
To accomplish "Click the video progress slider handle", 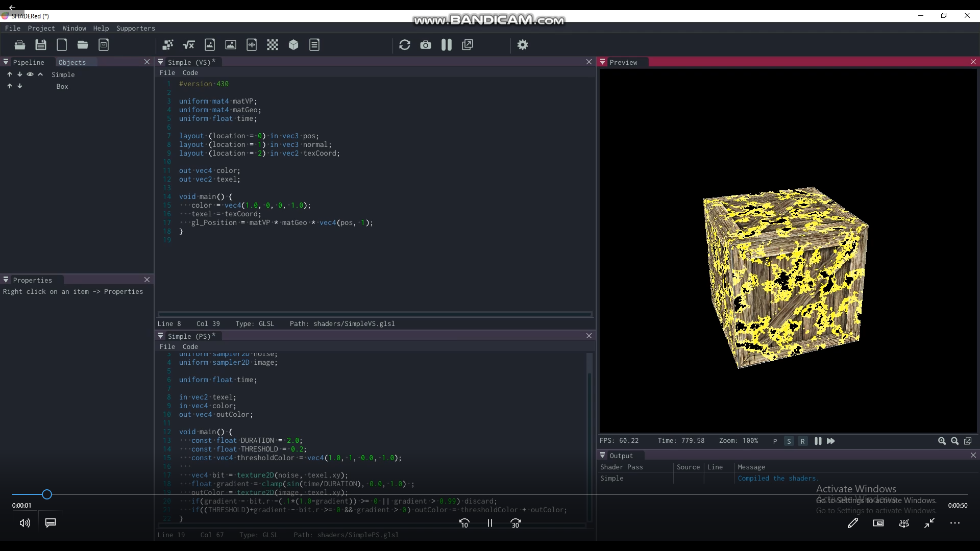I will (47, 494).
